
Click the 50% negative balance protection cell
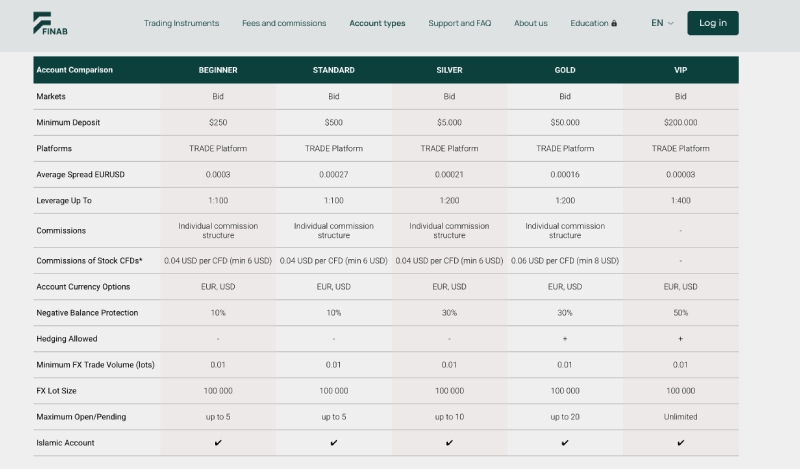pyautogui.click(x=681, y=313)
